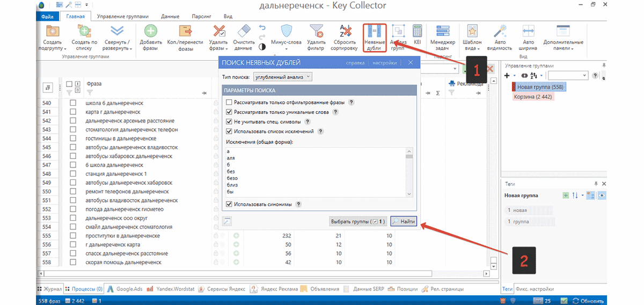Image resolution: width=644 pixels, height=305 pixels.
Task: Toggle Использовать список исключений checkbox
Action: [x=230, y=131]
